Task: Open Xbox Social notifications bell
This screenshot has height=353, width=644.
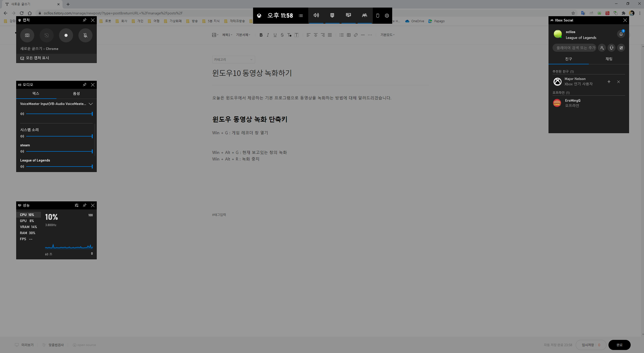Action: tap(621, 34)
